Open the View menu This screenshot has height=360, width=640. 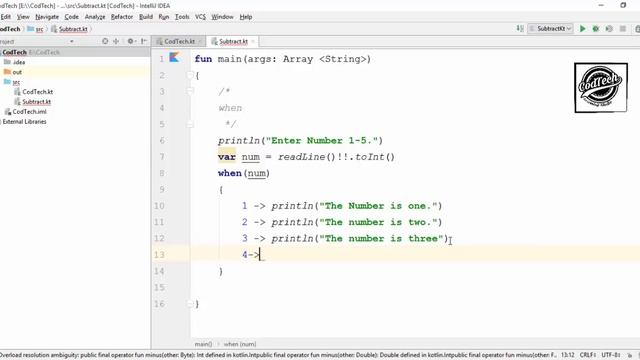pyautogui.click(x=23, y=17)
